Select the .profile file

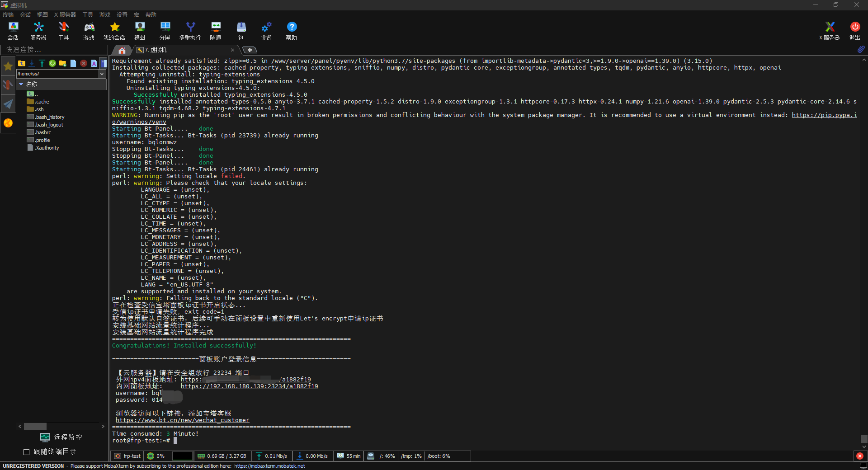pyautogui.click(x=38, y=140)
